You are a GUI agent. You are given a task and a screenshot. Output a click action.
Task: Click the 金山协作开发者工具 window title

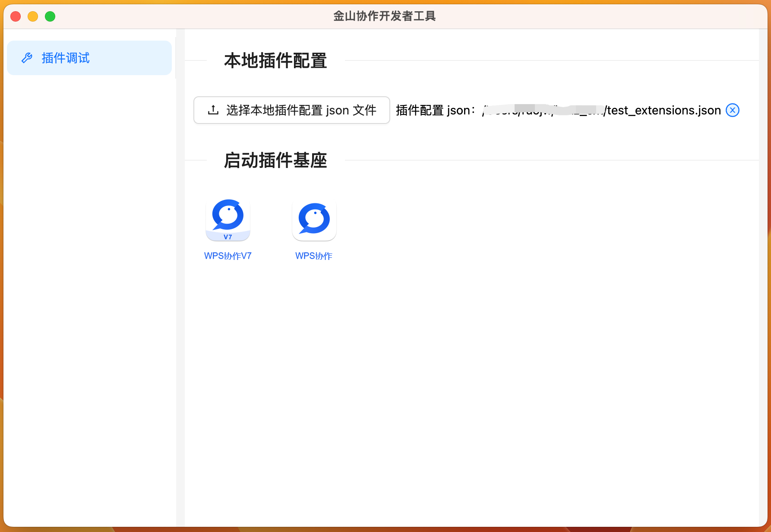click(384, 16)
